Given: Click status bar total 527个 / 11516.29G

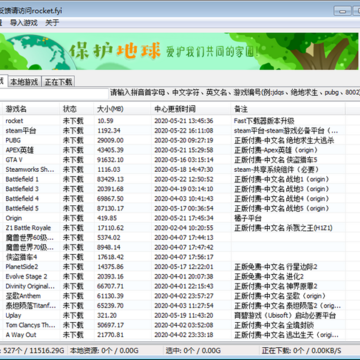Looking at the screenshot, I should click(x=33, y=350).
